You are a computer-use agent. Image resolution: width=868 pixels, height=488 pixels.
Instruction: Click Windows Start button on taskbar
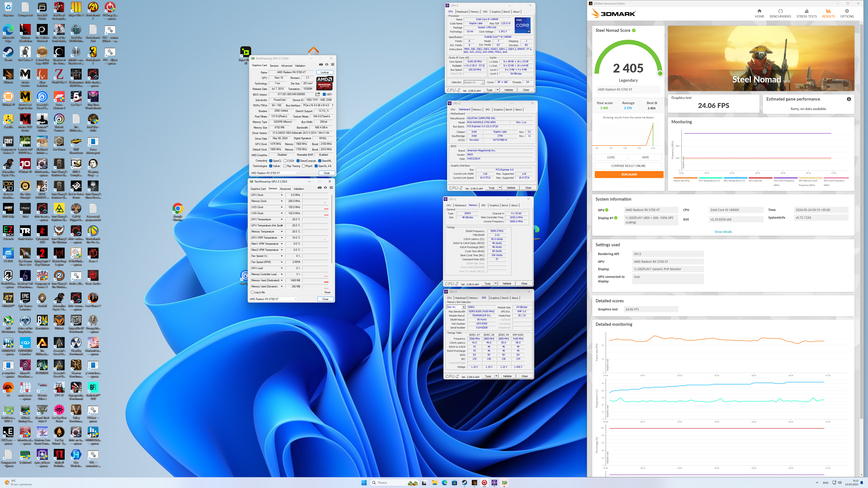[364, 483]
